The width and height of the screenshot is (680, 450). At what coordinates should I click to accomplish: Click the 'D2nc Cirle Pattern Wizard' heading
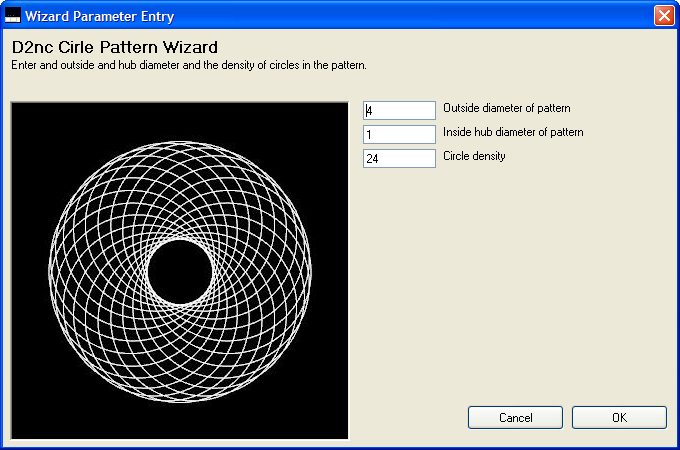pos(114,47)
